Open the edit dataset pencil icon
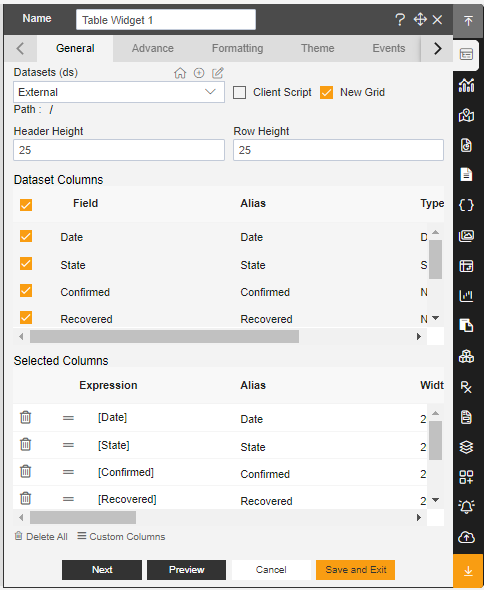 [218, 73]
